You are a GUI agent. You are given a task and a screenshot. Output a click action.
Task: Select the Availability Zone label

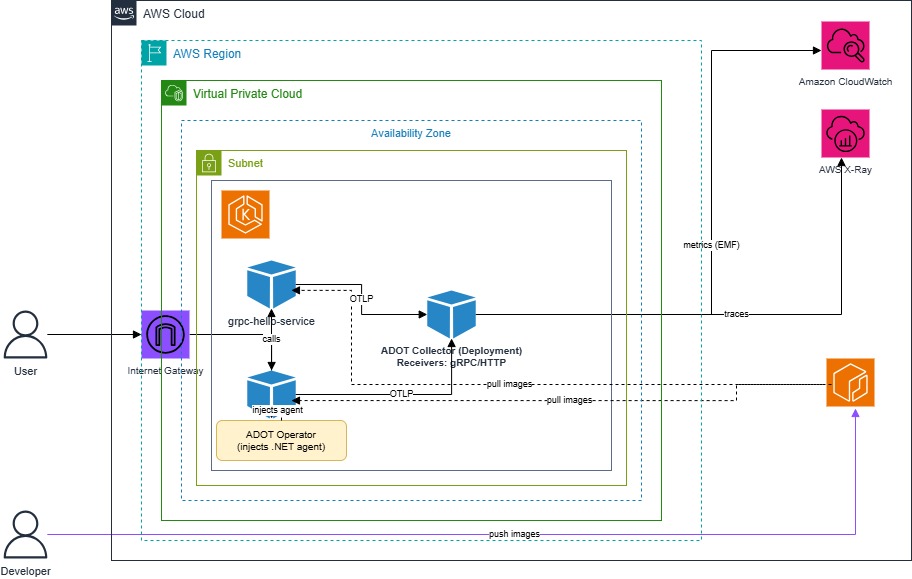tap(411, 133)
